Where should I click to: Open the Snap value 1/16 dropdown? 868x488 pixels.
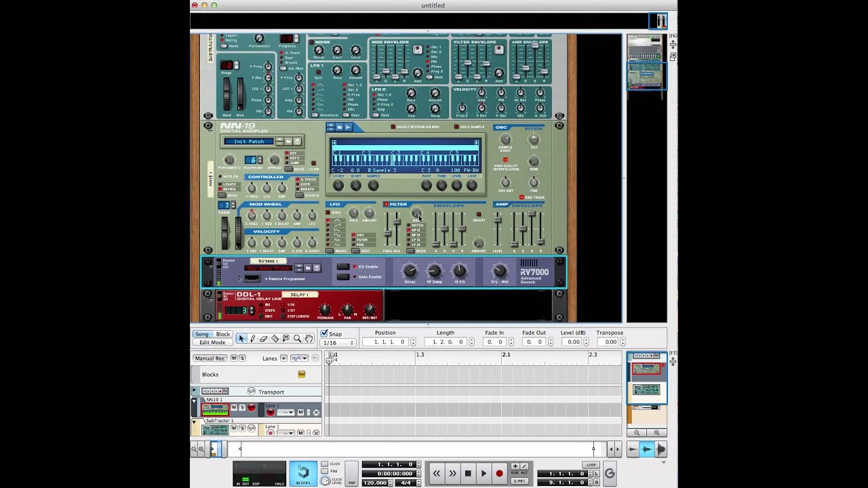[338, 343]
